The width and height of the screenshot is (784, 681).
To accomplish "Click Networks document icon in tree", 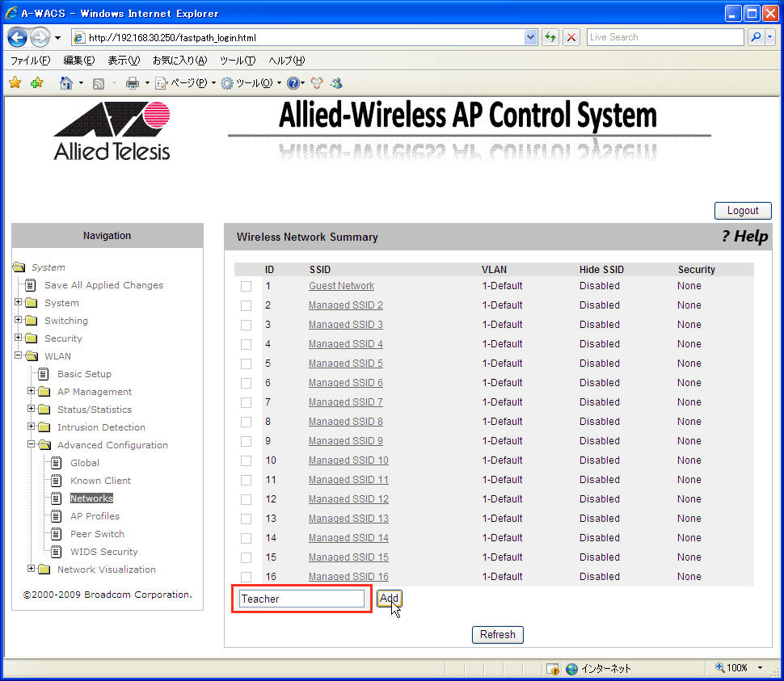I will tap(57, 498).
